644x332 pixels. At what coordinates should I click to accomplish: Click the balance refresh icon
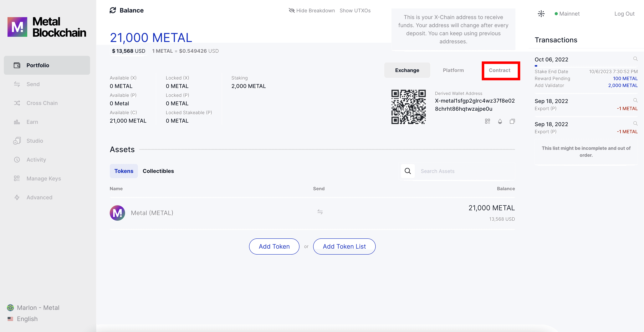click(113, 10)
